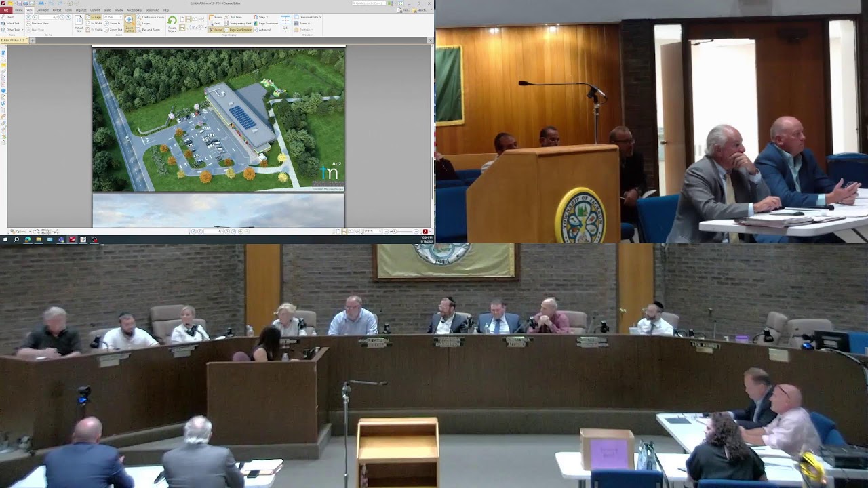Click the Open folder icon in quick access
Screen dimensions: 868x488
[x=10, y=3]
